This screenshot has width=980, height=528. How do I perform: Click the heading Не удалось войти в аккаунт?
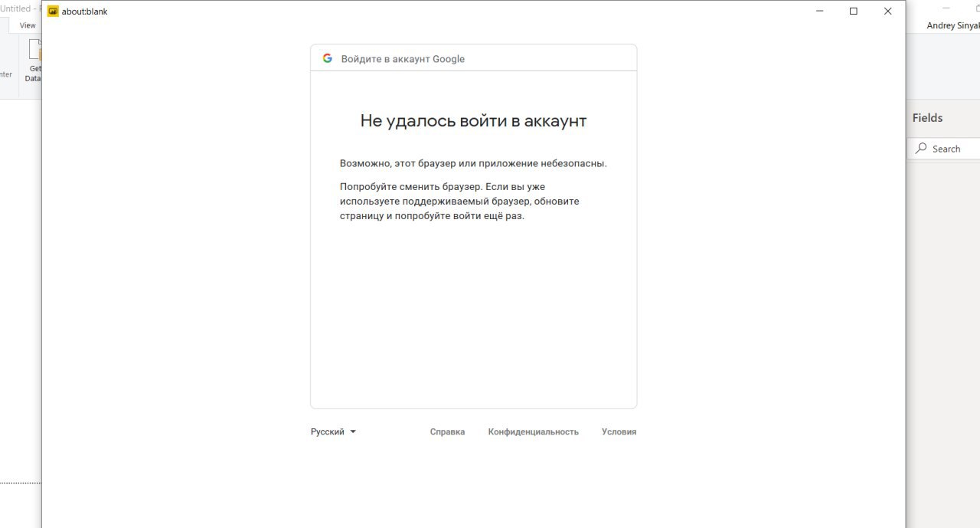coord(473,121)
